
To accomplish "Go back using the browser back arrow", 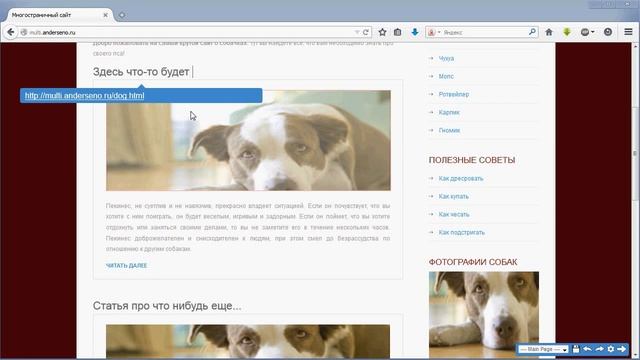I will click(x=11, y=32).
